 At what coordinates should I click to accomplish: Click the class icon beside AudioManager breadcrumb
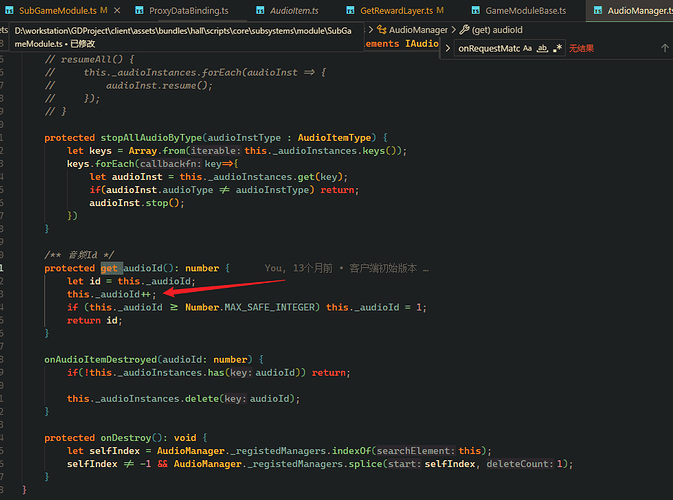pyautogui.click(x=382, y=29)
